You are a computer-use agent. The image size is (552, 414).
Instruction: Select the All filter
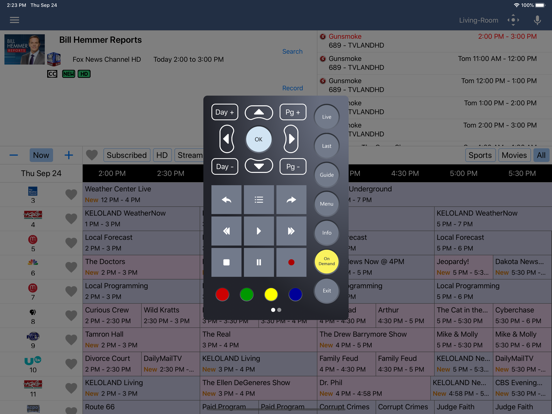pos(541,155)
